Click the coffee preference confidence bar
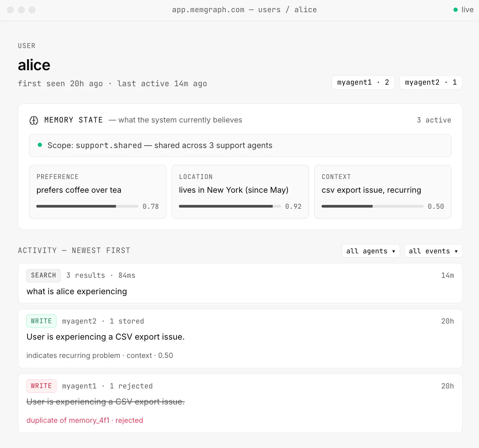The height and width of the screenshot is (448, 479). click(87, 206)
